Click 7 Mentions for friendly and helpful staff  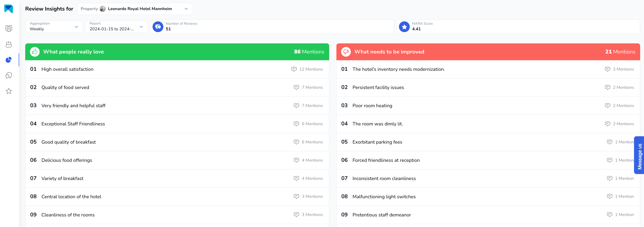(312, 106)
